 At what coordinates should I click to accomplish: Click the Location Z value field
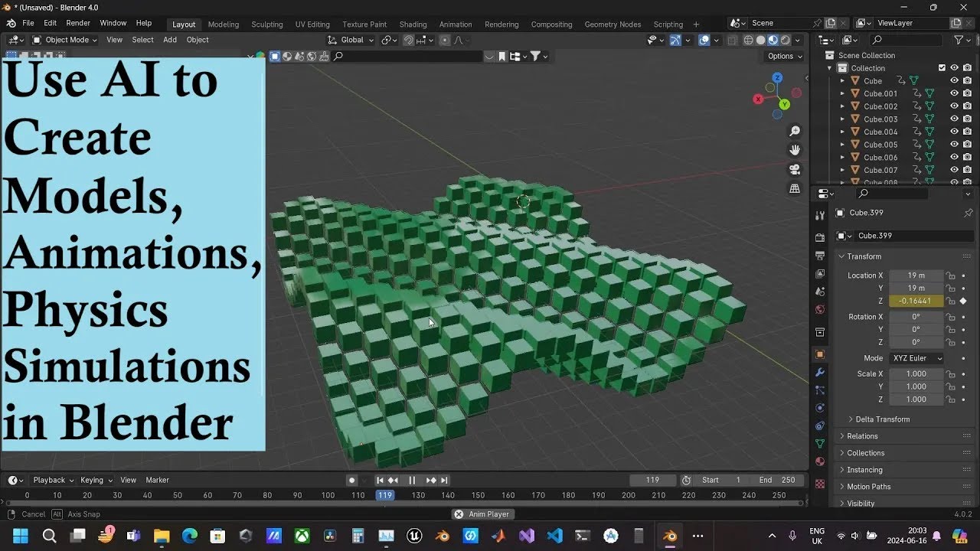(916, 301)
